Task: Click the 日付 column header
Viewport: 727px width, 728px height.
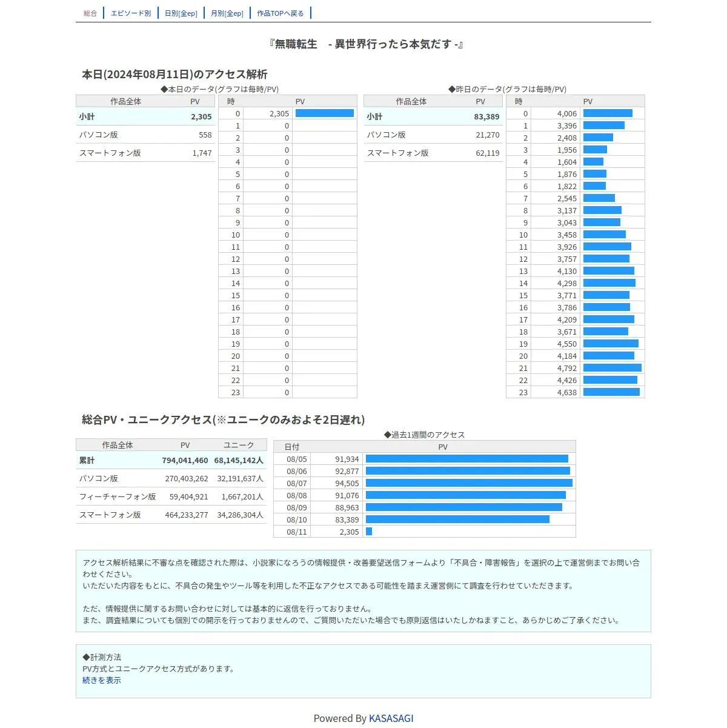Action: point(292,447)
